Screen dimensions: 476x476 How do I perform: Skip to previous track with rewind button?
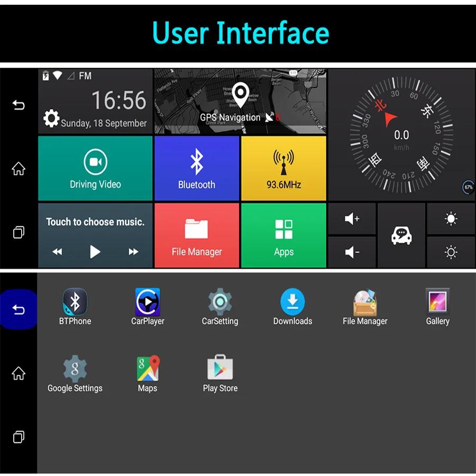coord(57,252)
